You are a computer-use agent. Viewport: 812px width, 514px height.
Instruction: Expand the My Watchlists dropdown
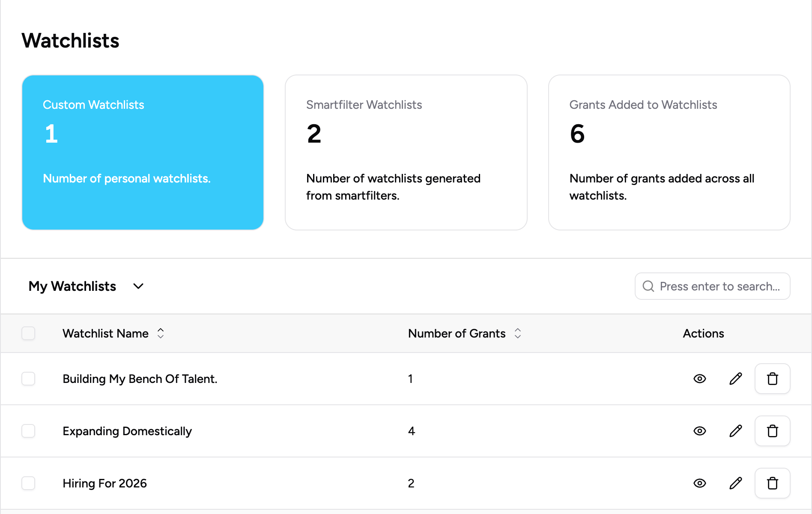point(138,286)
